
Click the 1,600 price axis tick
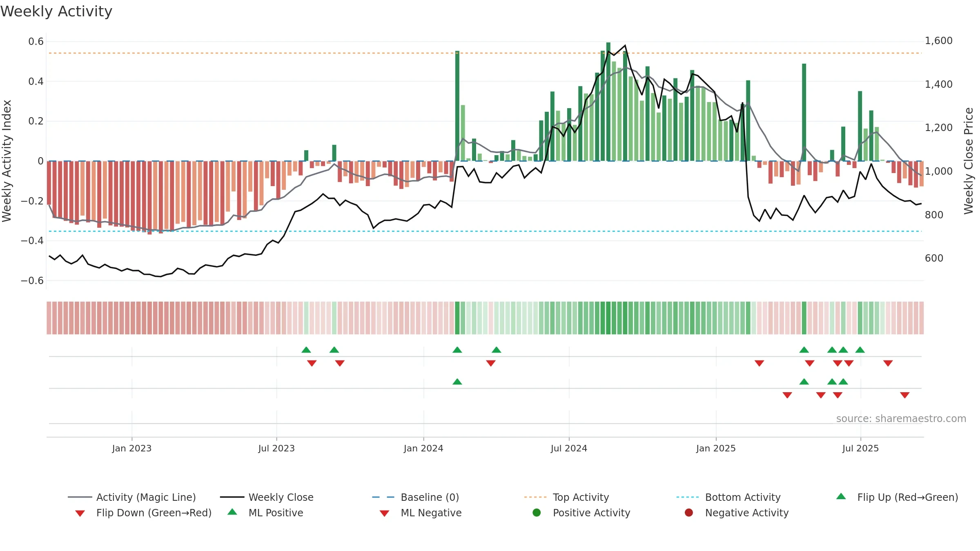(x=938, y=41)
